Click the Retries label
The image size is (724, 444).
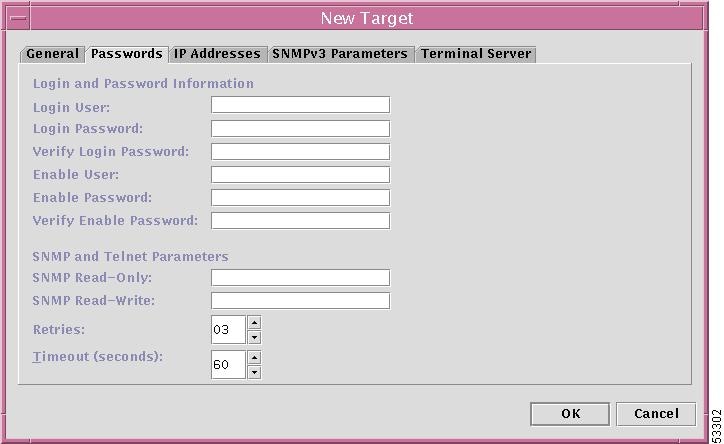pyautogui.click(x=59, y=330)
